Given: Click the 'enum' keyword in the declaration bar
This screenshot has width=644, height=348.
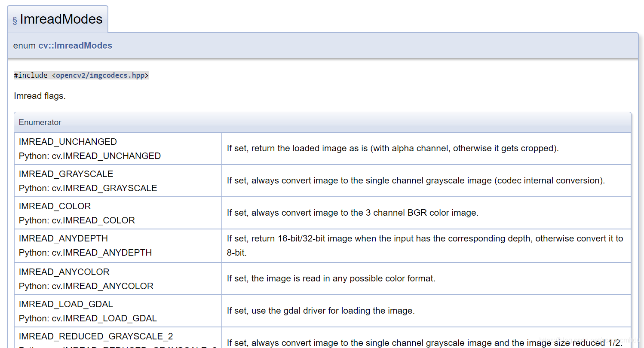Looking at the screenshot, I should (x=25, y=46).
